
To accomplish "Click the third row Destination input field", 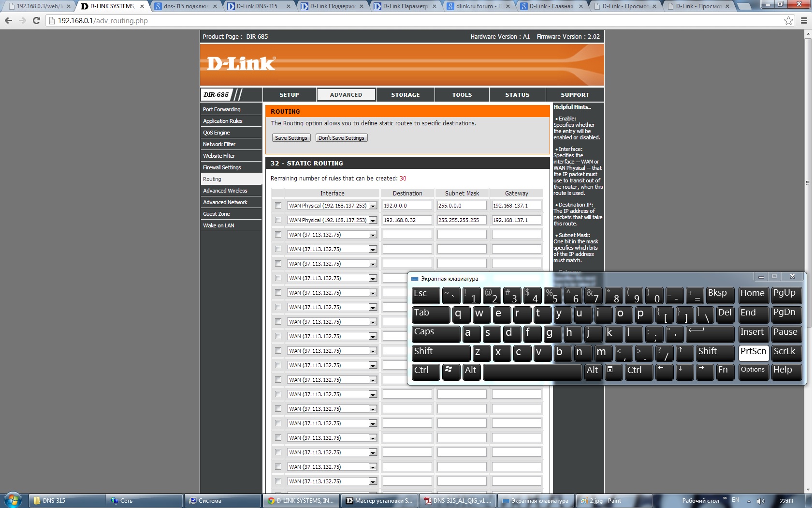I will tap(407, 235).
